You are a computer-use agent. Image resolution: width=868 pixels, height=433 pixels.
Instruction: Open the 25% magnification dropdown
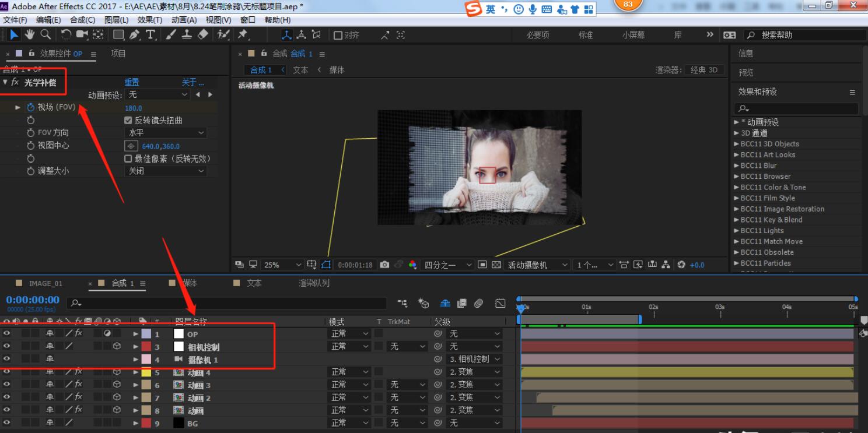[x=282, y=265]
